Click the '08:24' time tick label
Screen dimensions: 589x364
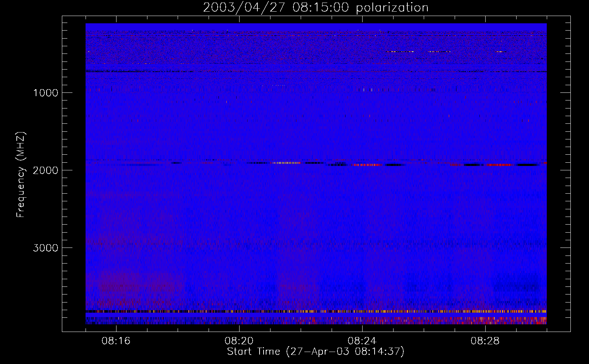point(362,341)
